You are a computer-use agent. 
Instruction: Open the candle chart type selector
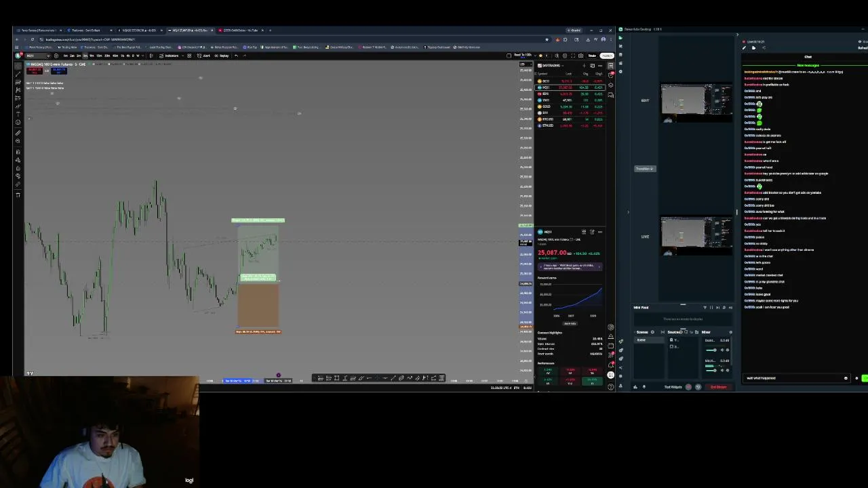coord(151,56)
